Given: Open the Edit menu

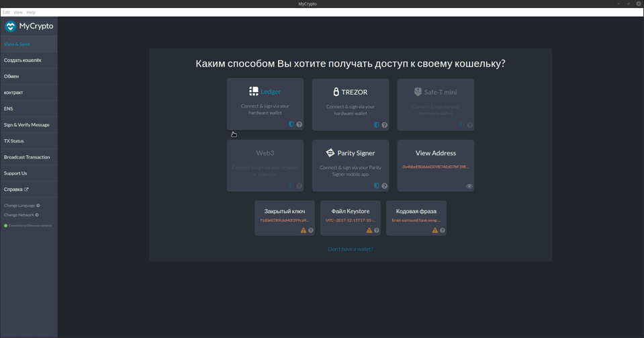Looking at the screenshot, I should click(6, 12).
